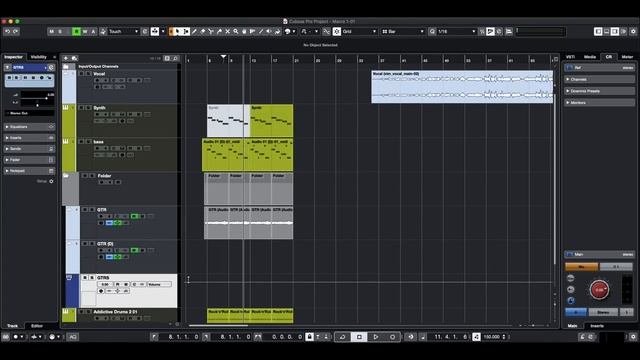The height and width of the screenshot is (360, 640).
Task: Undo the last action with undo arrow
Action: pos(7,31)
